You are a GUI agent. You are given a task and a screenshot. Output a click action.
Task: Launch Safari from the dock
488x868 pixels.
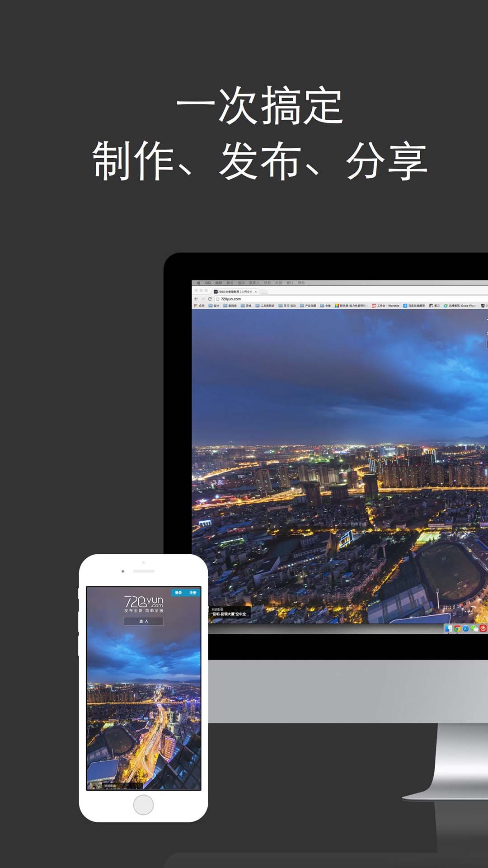tap(466, 628)
